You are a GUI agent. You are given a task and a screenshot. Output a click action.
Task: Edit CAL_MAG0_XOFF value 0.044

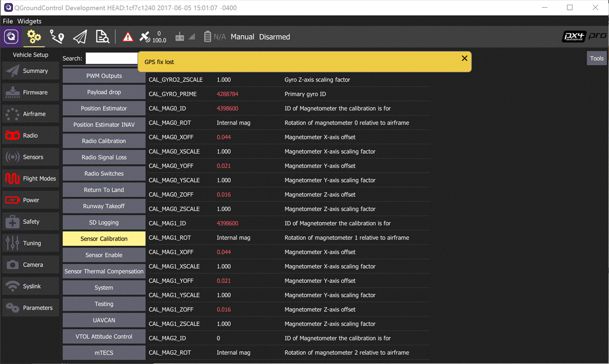[x=224, y=137]
